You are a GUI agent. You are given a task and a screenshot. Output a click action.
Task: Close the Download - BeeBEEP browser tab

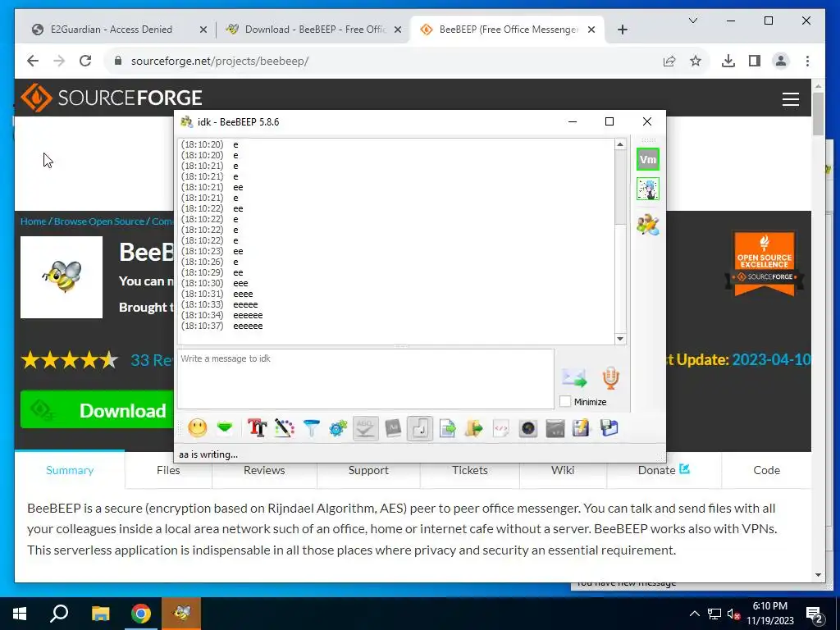coord(398,30)
